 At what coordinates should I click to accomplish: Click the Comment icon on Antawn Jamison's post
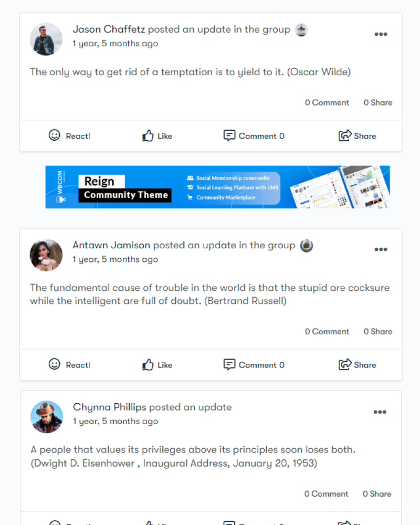coord(229,365)
